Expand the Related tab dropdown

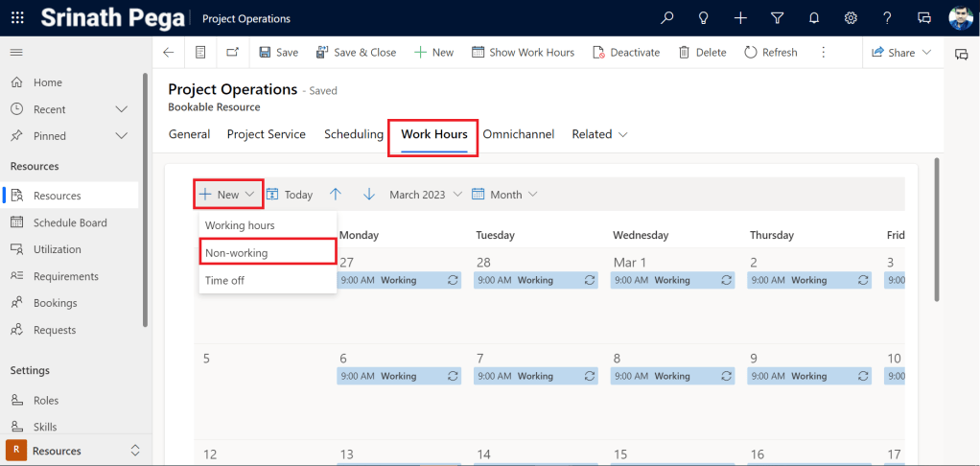pyautogui.click(x=599, y=134)
